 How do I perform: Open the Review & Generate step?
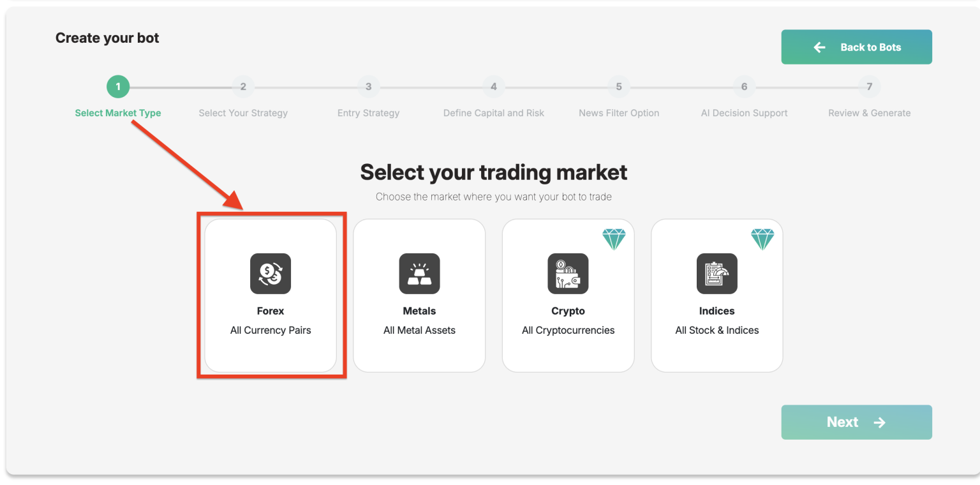869,87
